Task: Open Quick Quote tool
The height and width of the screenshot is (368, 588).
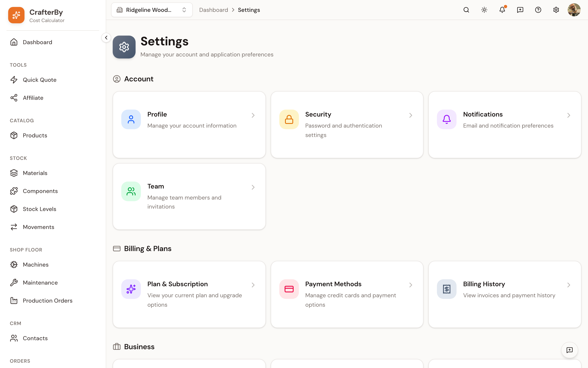Action: click(53, 80)
